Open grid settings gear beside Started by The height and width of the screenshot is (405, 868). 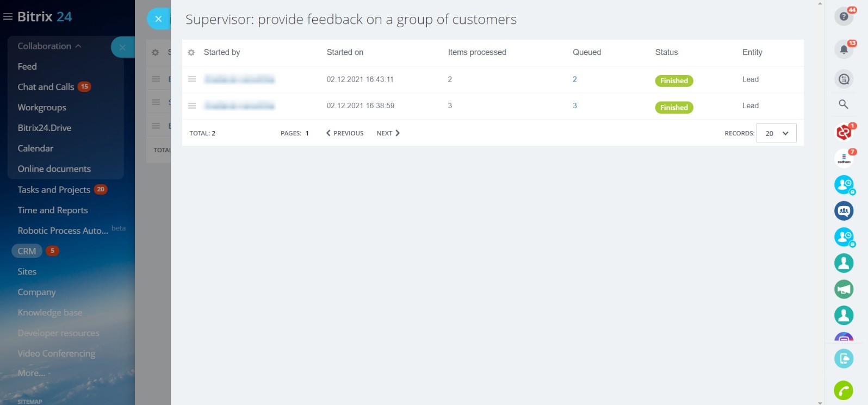pos(191,53)
